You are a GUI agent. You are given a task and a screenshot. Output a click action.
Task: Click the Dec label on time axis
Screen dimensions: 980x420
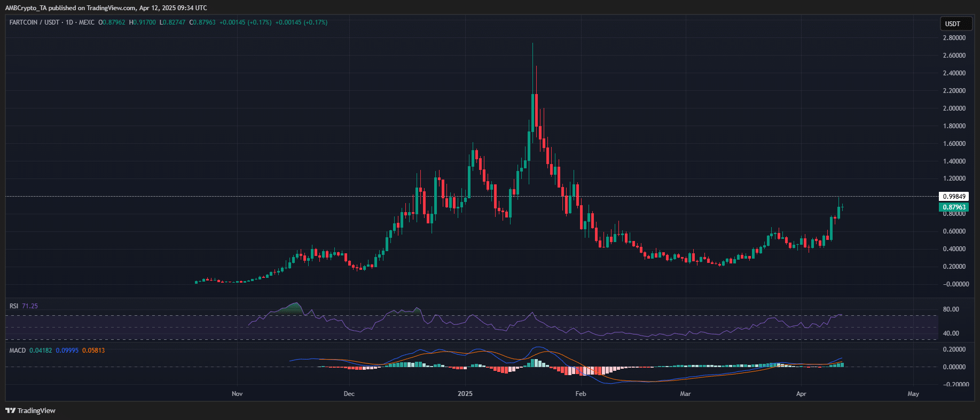click(349, 394)
